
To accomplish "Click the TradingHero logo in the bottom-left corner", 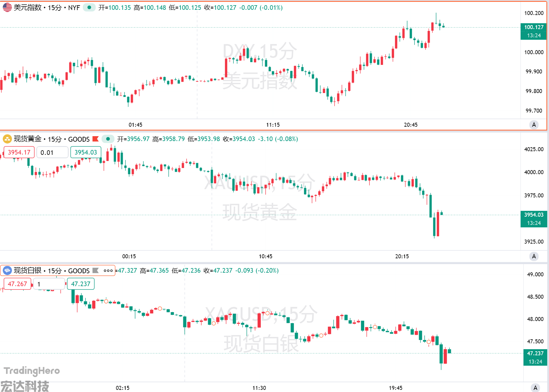I will point(32,371).
